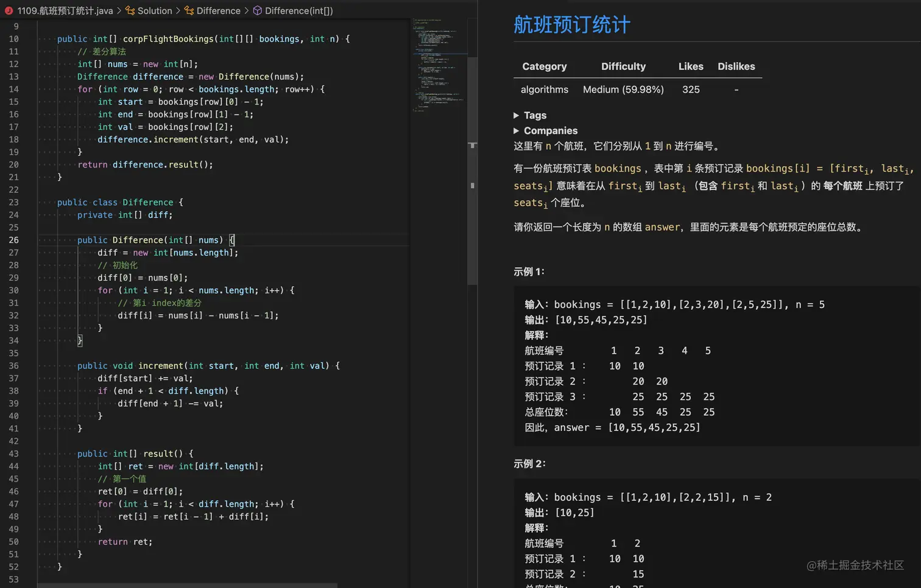Click line number 36 in the gutter
Image resolution: width=921 pixels, height=588 pixels.
coord(13,366)
